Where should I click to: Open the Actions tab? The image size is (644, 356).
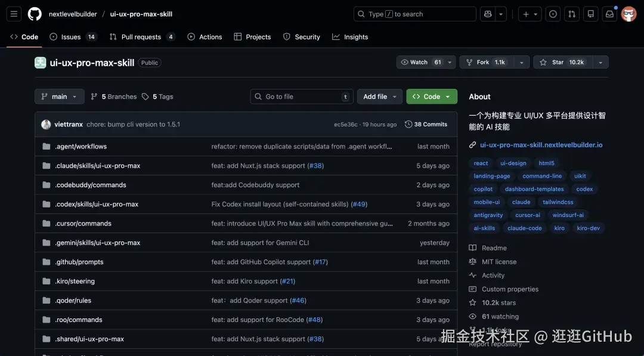pyautogui.click(x=205, y=37)
